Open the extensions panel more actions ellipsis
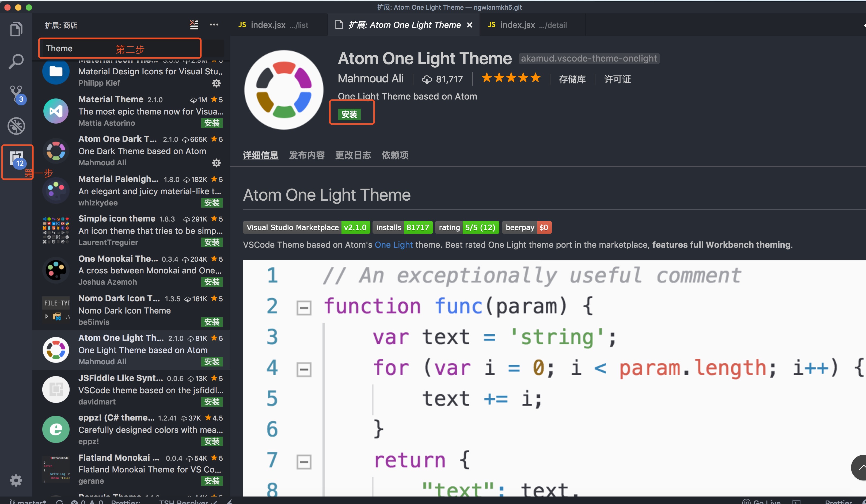 point(214,25)
